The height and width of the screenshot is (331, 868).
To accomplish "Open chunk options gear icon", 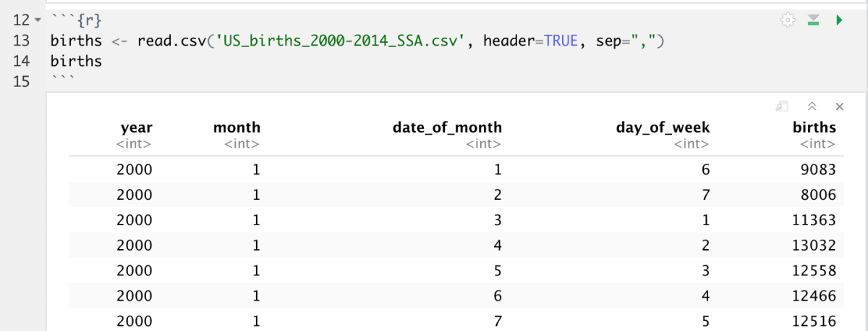I will point(788,20).
